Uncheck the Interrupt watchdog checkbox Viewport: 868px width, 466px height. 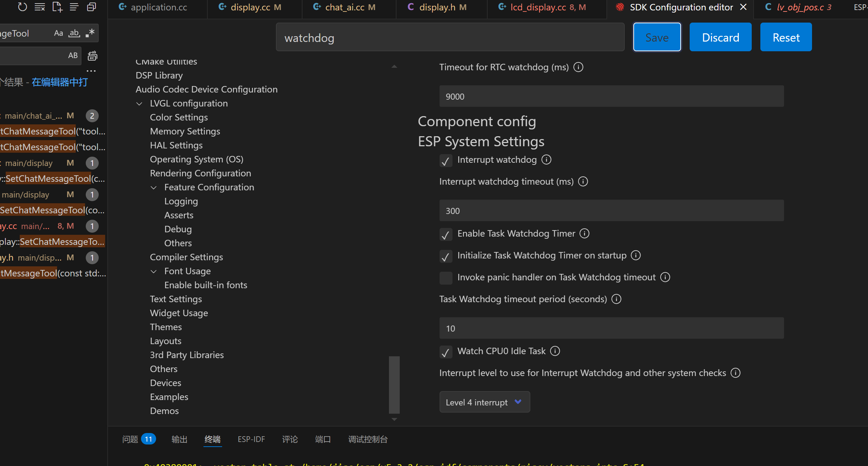click(x=446, y=161)
